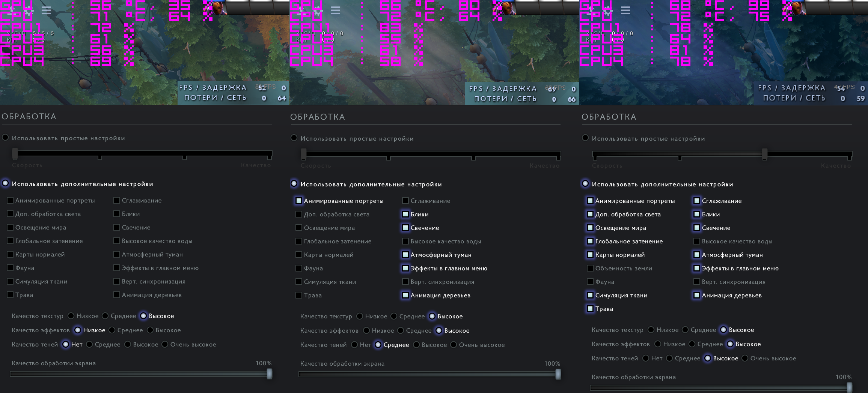The height and width of the screenshot is (393, 868).
Task: Disable "Анимированные портреты" in middle screenshot
Action: [x=299, y=201]
